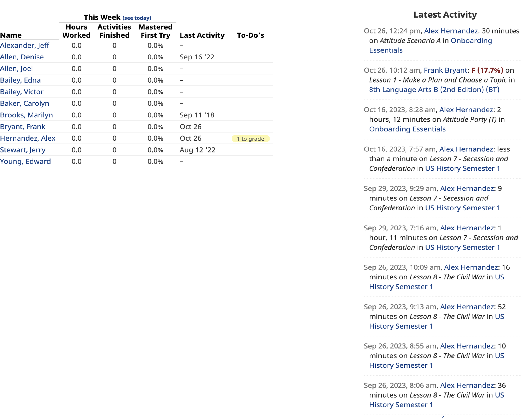Click Oct 26 date in Hernandez, Alex row
The image size is (522, 420).
tap(190, 138)
